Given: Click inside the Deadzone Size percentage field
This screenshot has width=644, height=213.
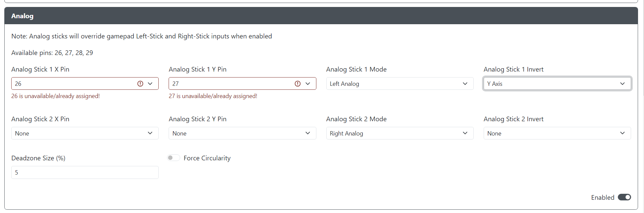Looking at the screenshot, I should pyautogui.click(x=85, y=172).
